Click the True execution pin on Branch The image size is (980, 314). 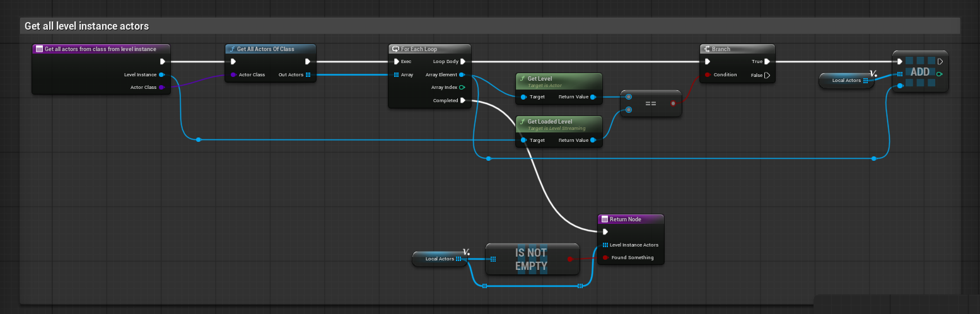767,62
